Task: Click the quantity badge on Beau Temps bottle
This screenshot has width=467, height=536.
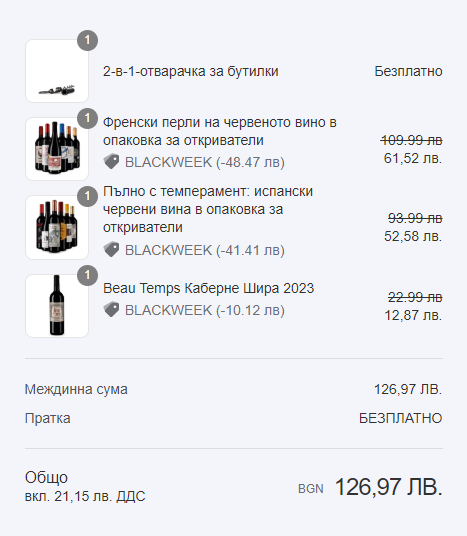Action: click(x=88, y=275)
